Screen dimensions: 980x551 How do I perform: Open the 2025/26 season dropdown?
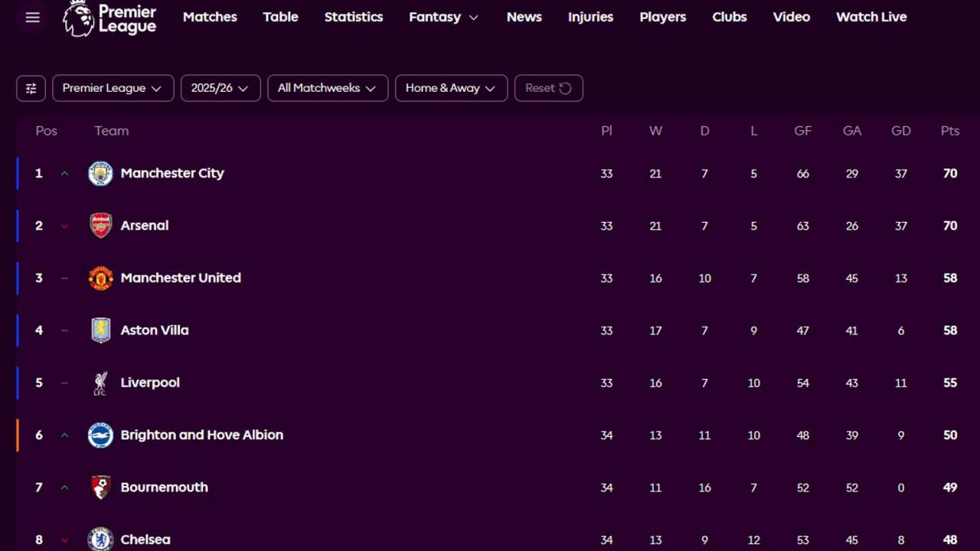pyautogui.click(x=220, y=88)
